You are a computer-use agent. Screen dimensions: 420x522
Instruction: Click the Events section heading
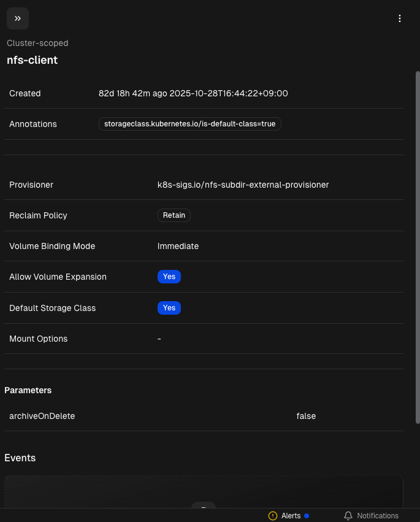click(x=20, y=458)
